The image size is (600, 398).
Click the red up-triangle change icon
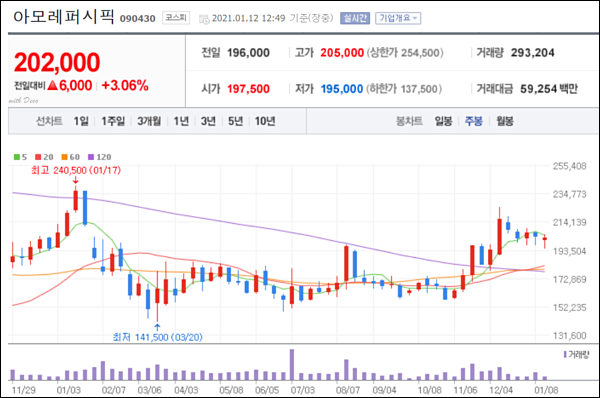click(53, 85)
